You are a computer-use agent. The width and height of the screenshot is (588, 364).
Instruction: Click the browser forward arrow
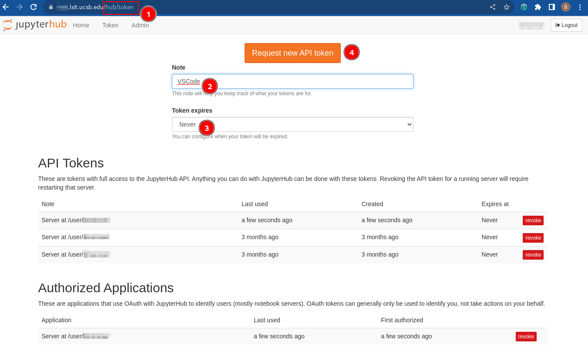20,7
